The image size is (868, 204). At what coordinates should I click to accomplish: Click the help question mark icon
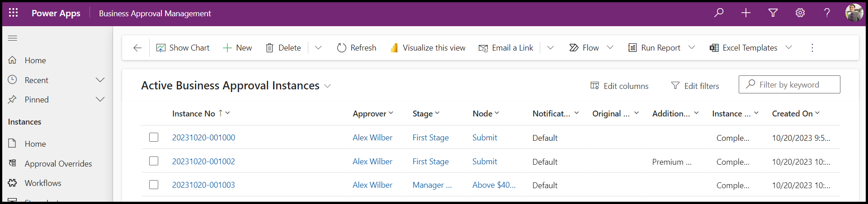827,13
